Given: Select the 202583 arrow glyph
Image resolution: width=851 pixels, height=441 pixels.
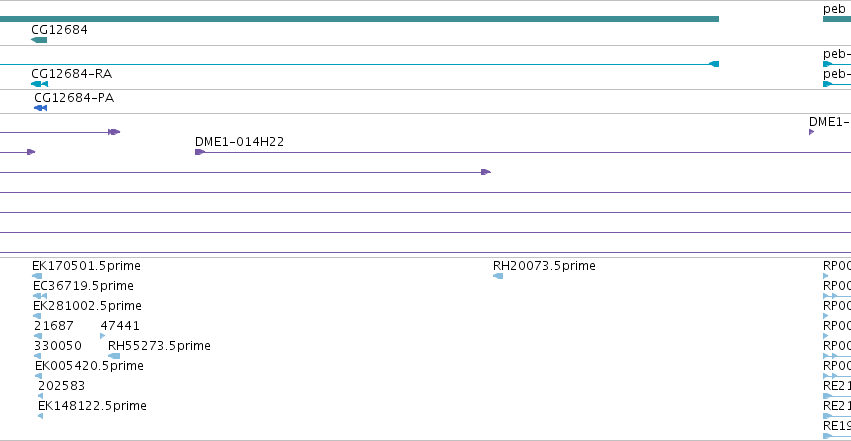Looking at the screenshot, I should [40, 397].
